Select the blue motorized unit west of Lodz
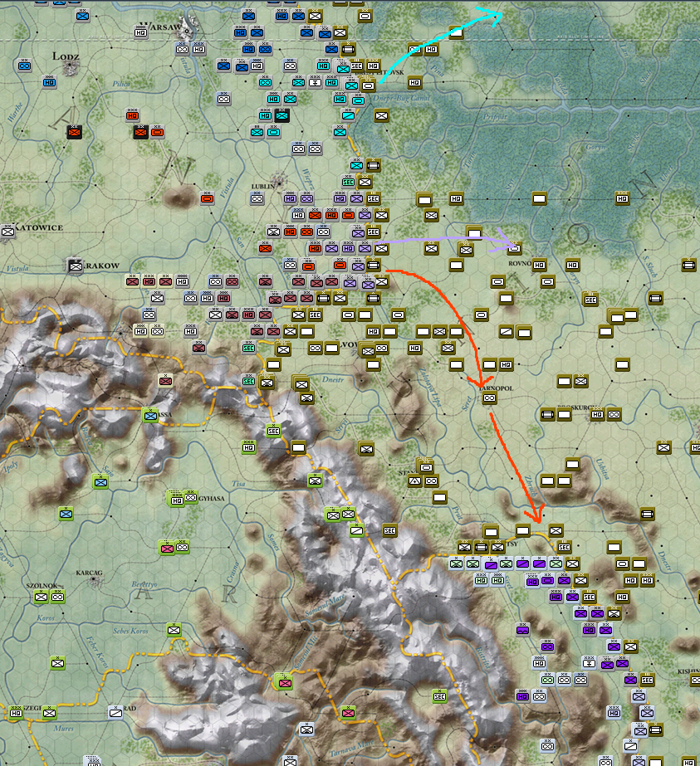The image size is (700, 766). click(24, 66)
